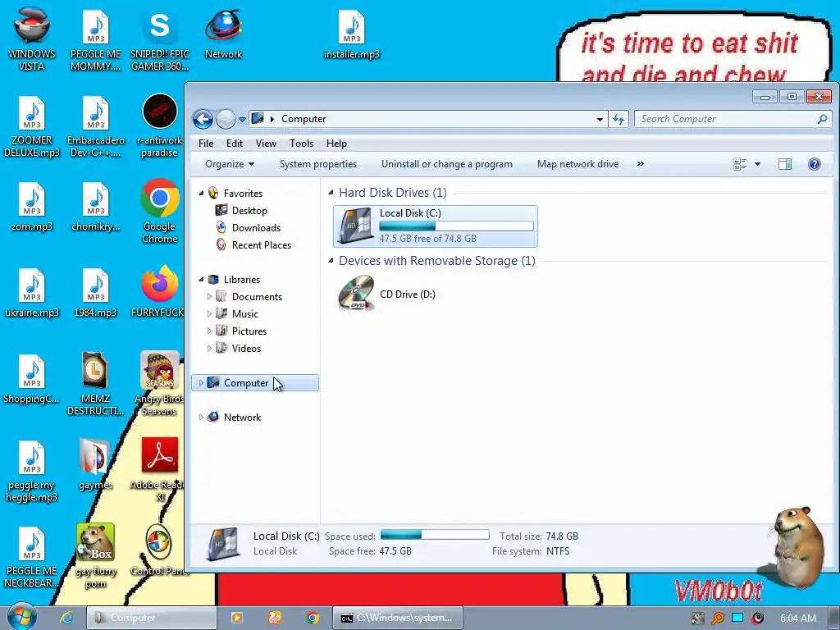840x630 pixels.
Task: Expand the Music library arrow
Action: click(209, 313)
